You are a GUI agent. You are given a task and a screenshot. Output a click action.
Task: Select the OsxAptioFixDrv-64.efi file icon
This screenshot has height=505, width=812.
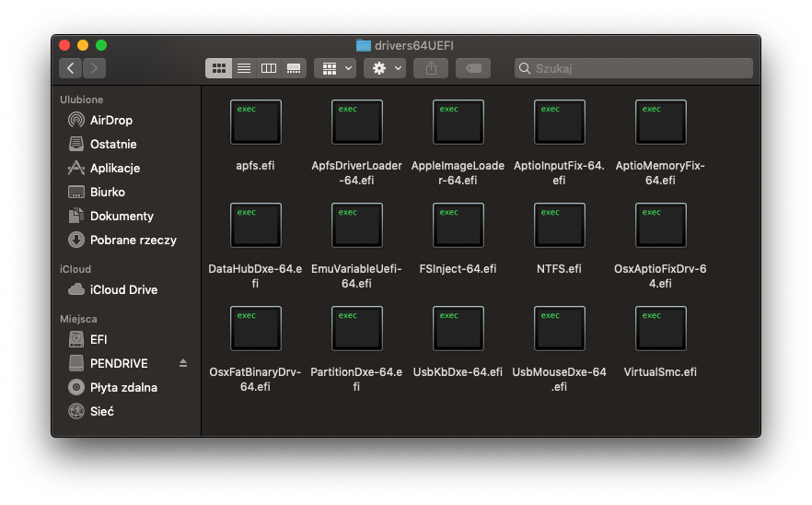(661, 226)
